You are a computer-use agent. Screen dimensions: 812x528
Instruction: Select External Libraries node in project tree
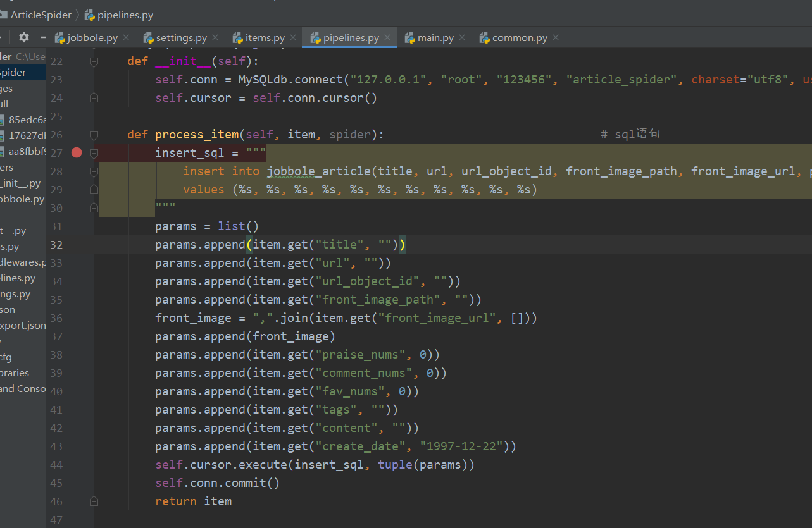(x=15, y=373)
